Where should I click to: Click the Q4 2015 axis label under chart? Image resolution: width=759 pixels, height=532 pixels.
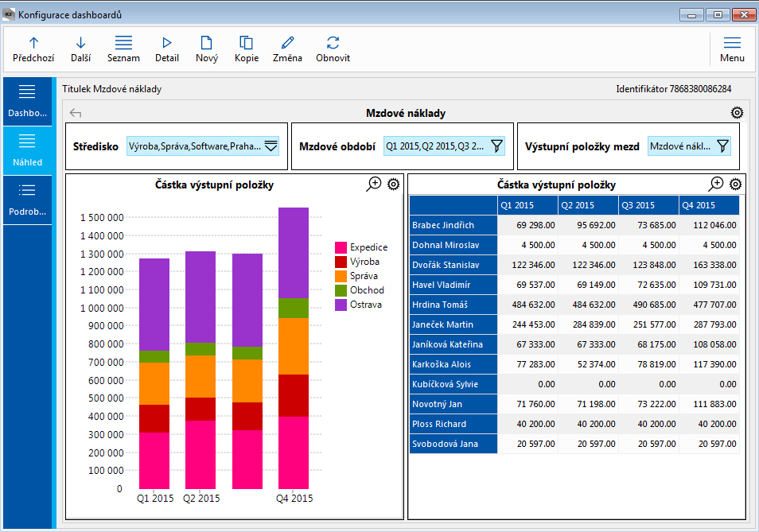pyautogui.click(x=294, y=498)
